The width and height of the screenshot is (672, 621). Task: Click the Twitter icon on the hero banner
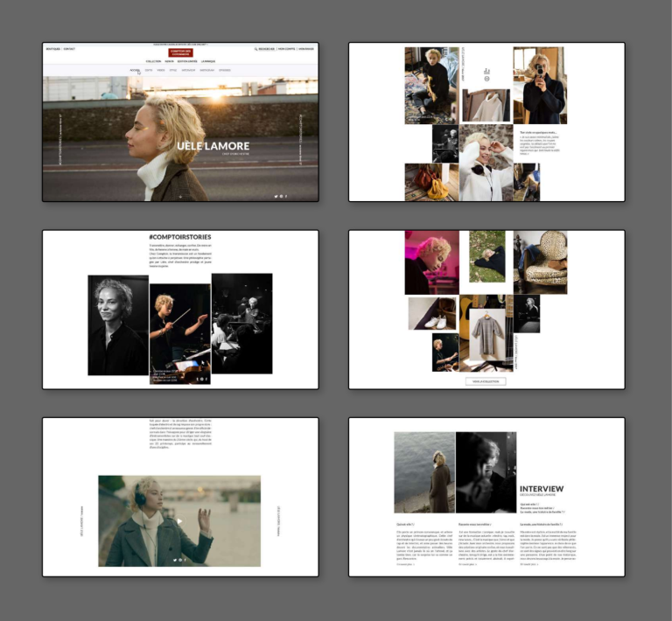(276, 196)
